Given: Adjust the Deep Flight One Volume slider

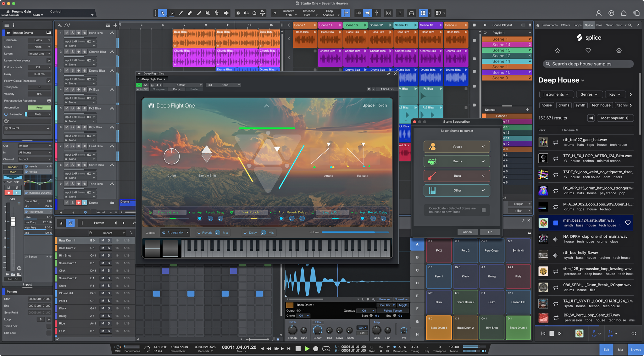Looking at the screenshot, I should (355, 232).
